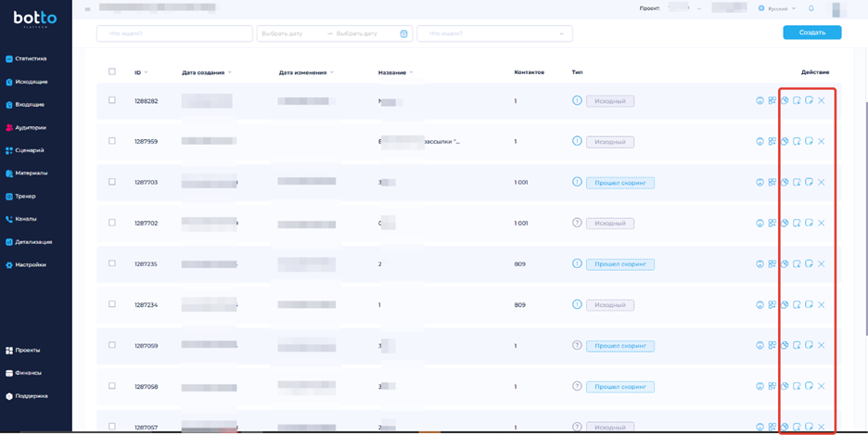868x435 pixels.
Task: Open the right-hand search filter dropdown
Action: [x=494, y=33]
